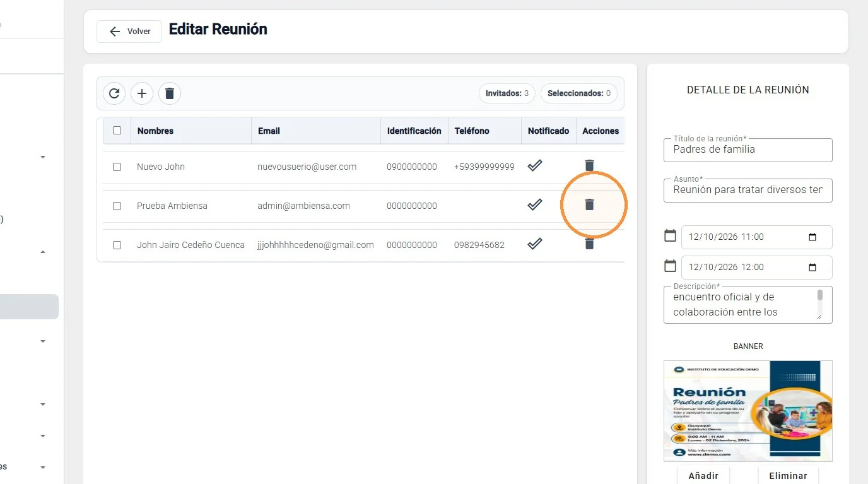Click notified double-check for Prueba Ambiensa
The width and height of the screenshot is (868, 484).
pyautogui.click(x=535, y=204)
